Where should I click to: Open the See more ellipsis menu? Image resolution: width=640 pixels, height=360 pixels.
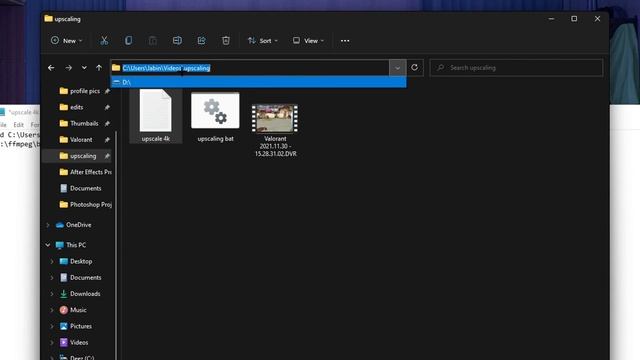(345, 40)
